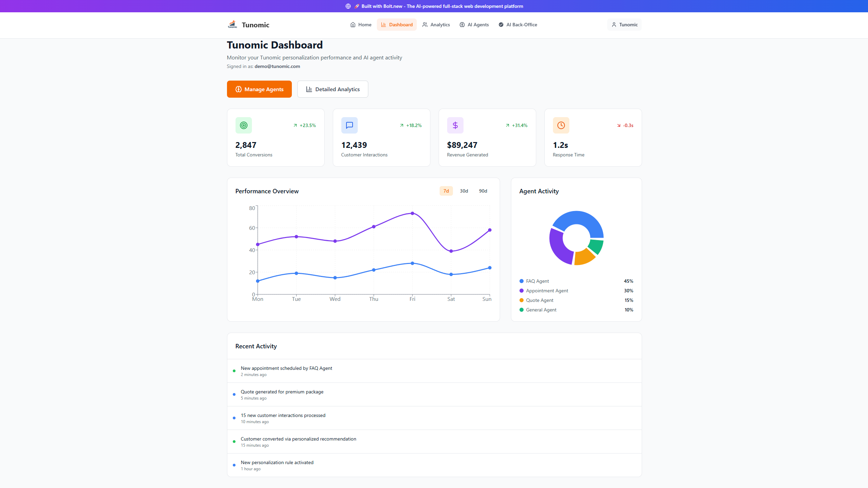868x488 pixels.
Task: Click the Built with Bolt.new banner link
Action: point(442,6)
